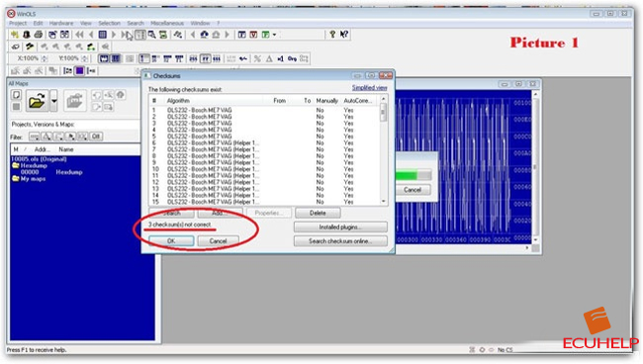Click the new project icon in the main toolbar

15,35
